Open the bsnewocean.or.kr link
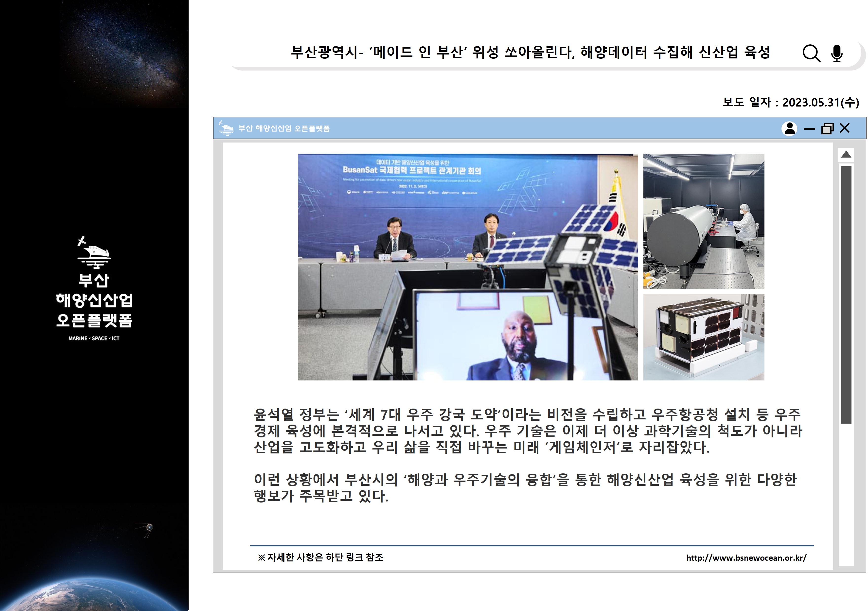Viewport: 868px width, 611px height. pyautogui.click(x=746, y=558)
